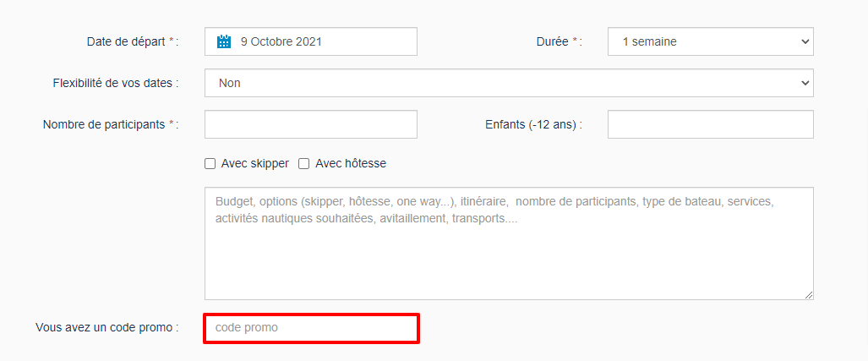
Task: Click the date field showing 9 Octobre 2021
Action: point(310,41)
